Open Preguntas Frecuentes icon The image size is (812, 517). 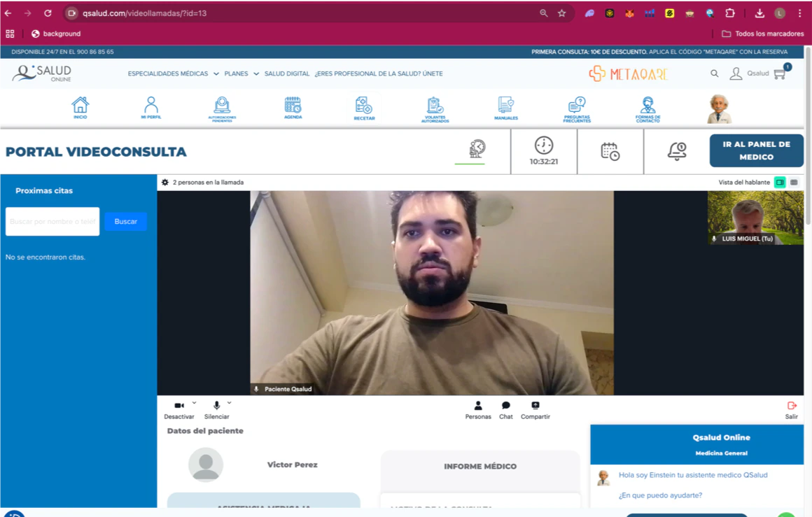point(576,106)
